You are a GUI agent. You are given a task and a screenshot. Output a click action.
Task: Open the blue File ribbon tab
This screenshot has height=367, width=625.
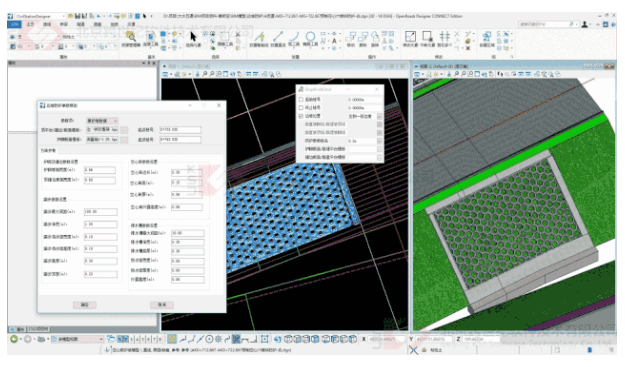click(x=14, y=24)
